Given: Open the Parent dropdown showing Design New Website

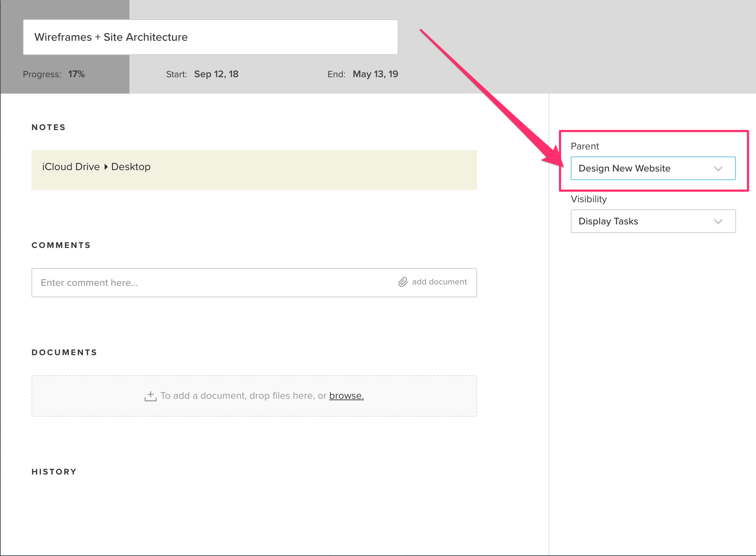Looking at the screenshot, I should (x=653, y=168).
